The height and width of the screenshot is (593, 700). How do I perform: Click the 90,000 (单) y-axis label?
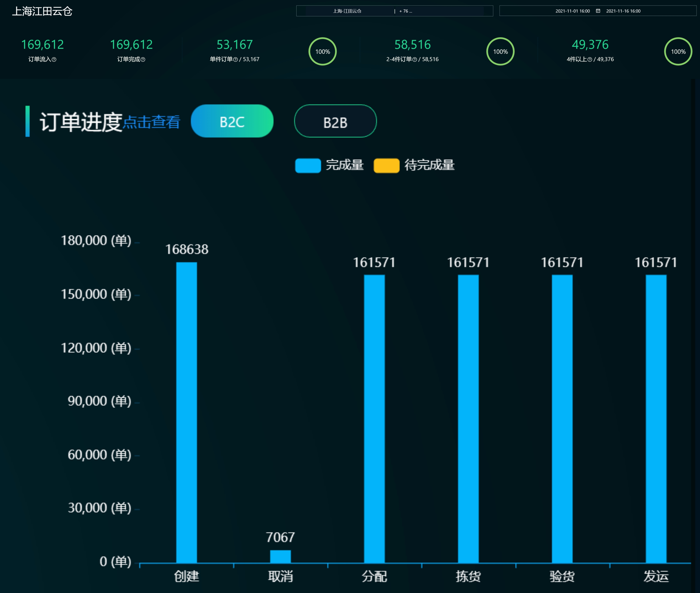click(99, 401)
